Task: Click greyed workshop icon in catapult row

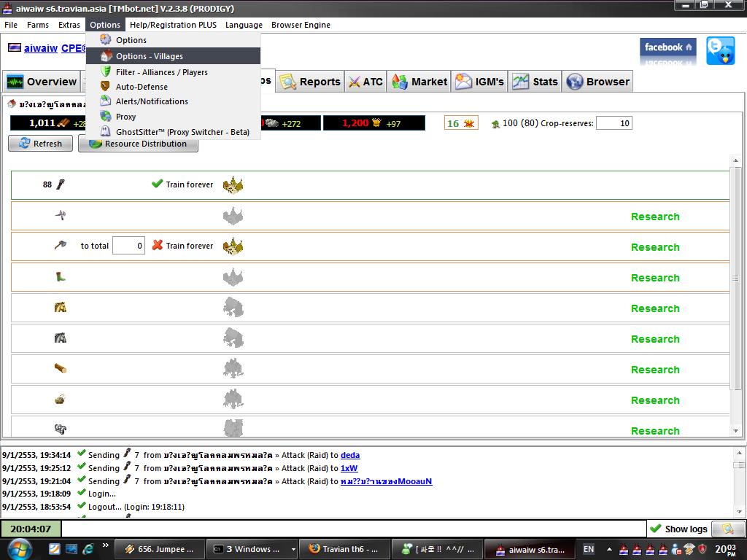Action: coord(233,399)
